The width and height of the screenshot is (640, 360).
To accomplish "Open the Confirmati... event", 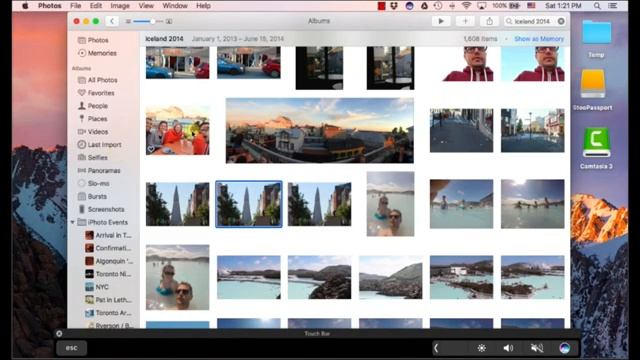I will (113, 248).
